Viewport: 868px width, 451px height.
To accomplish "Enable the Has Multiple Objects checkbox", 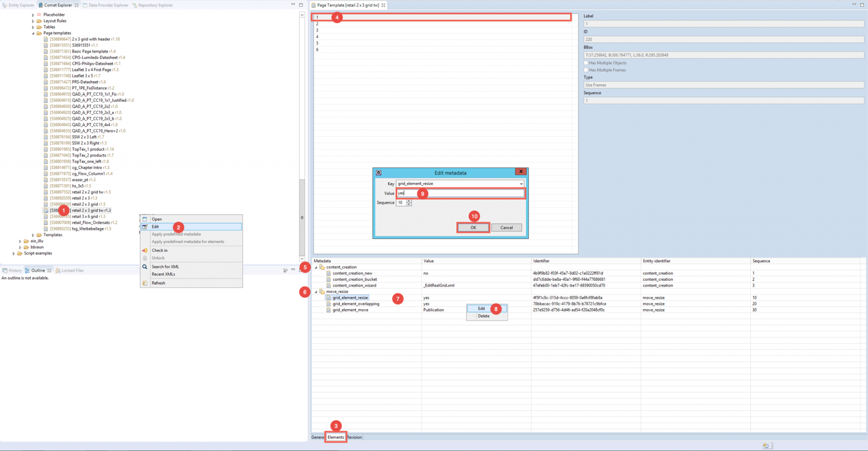I will click(x=586, y=62).
